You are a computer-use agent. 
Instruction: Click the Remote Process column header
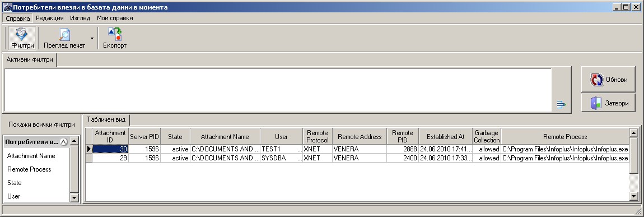tap(565, 136)
